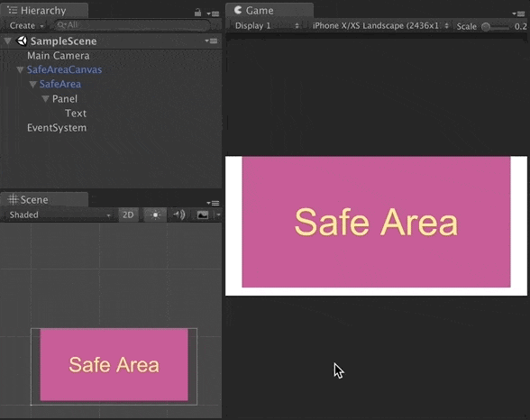The width and height of the screenshot is (530, 420).
Task: Switch to the Scene tab
Action: pyautogui.click(x=44, y=200)
